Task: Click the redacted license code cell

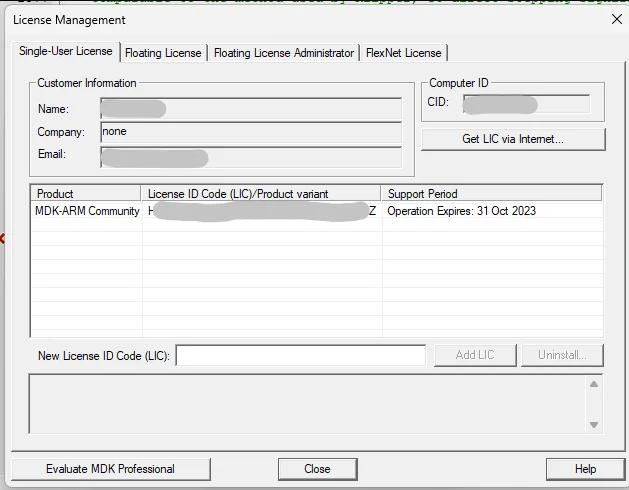Action: click(x=262, y=211)
